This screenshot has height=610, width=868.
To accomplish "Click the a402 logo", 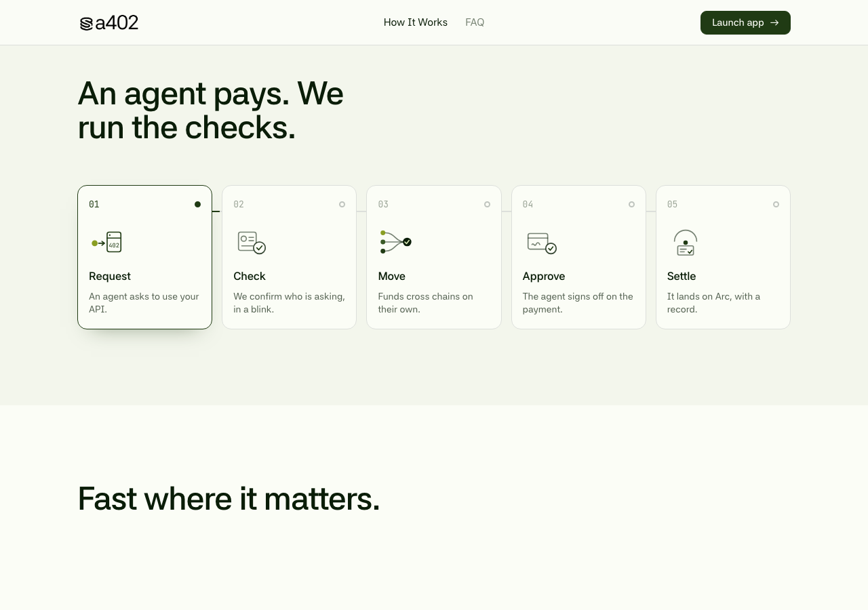I will coord(108,23).
